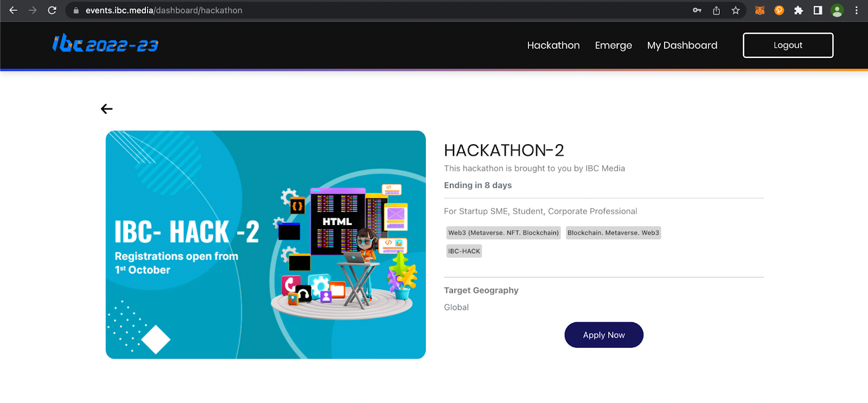Select the Web3 (Metaverse. NFT. Blockchain) tag
This screenshot has width=868, height=403.
tap(503, 233)
